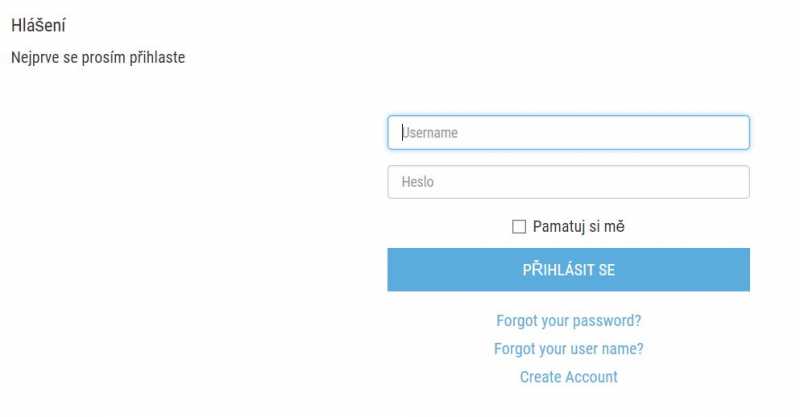
Task: Open the Forgot your password? link
Action: (568, 321)
